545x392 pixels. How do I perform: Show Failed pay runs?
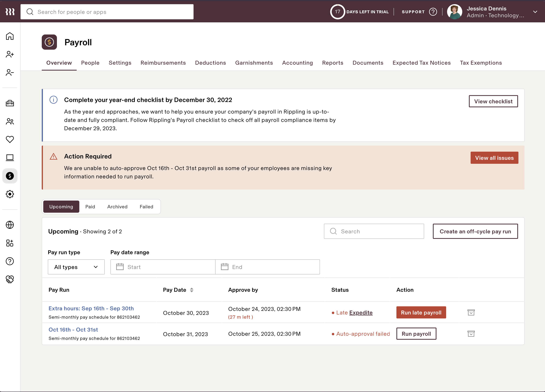click(146, 207)
